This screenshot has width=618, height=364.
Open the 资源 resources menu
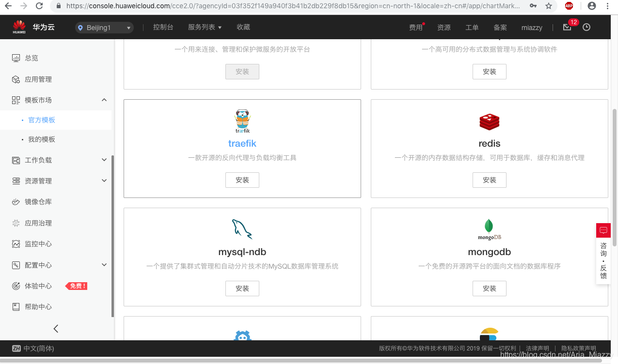click(x=444, y=28)
